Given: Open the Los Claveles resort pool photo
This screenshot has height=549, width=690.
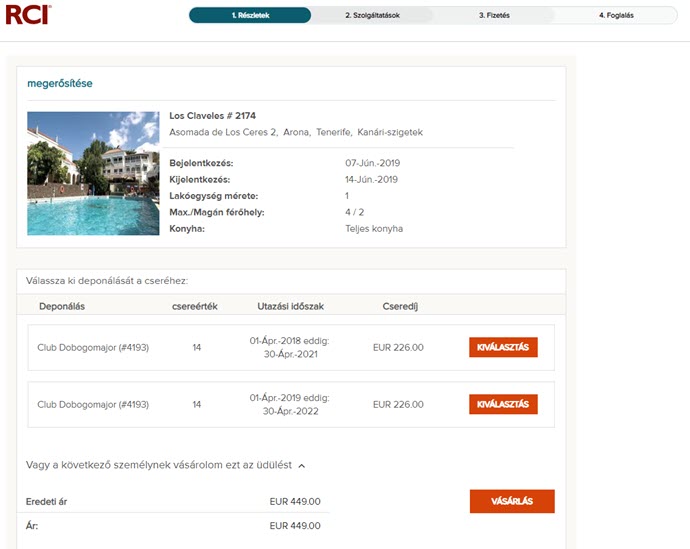Looking at the screenshot, I should (93, 173).
